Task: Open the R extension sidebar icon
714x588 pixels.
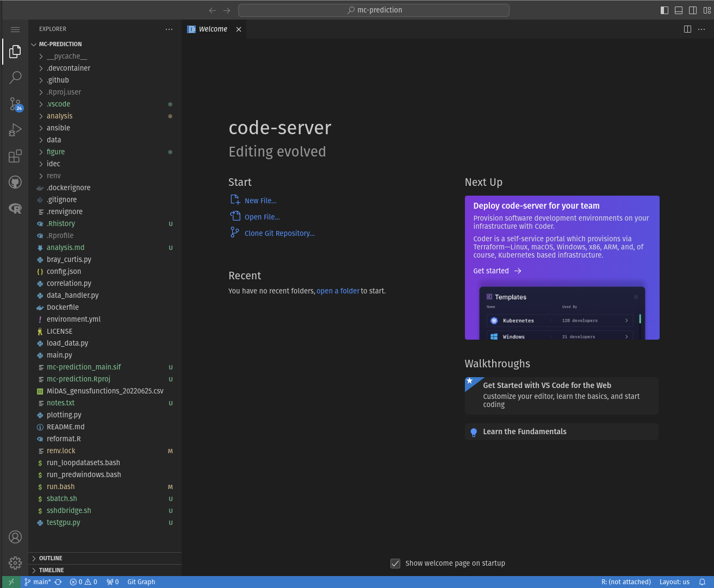Action: coord(15,208)
